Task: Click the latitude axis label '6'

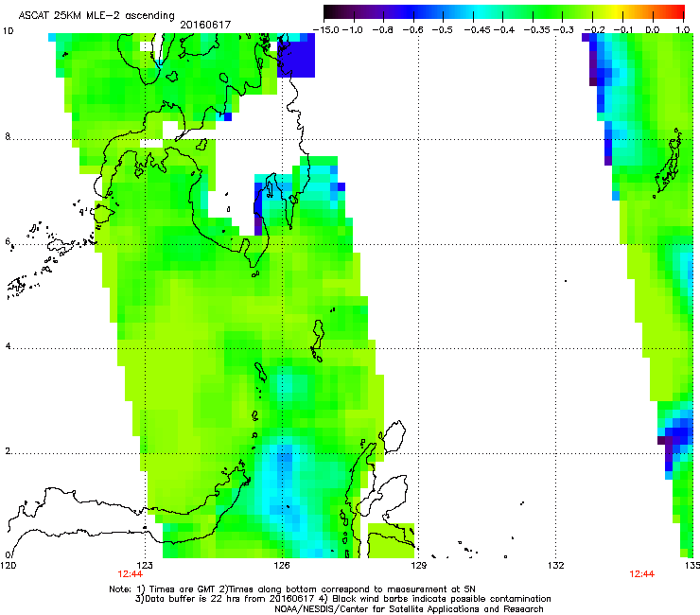Action: (8, 241)
